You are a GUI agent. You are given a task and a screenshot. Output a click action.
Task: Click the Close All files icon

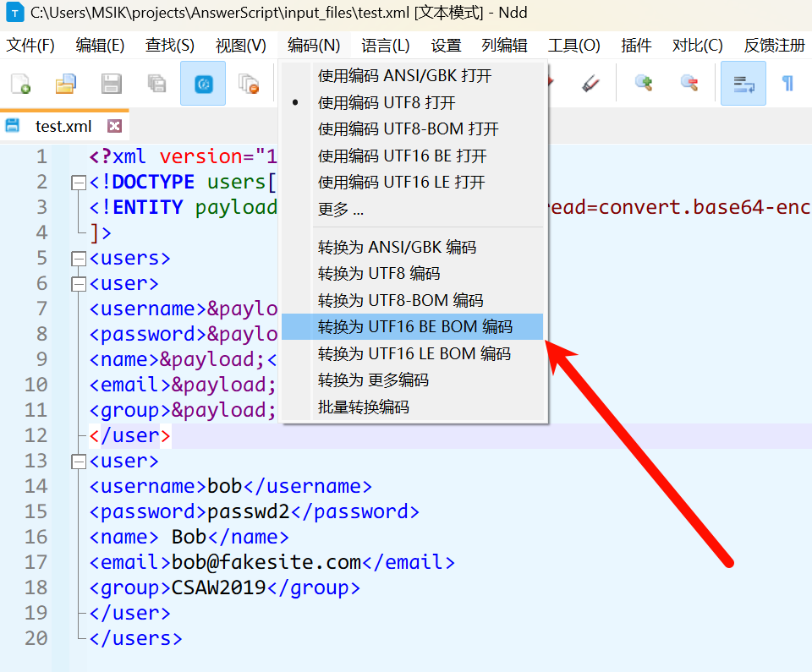pyautogui.click(x=248, y=83)
